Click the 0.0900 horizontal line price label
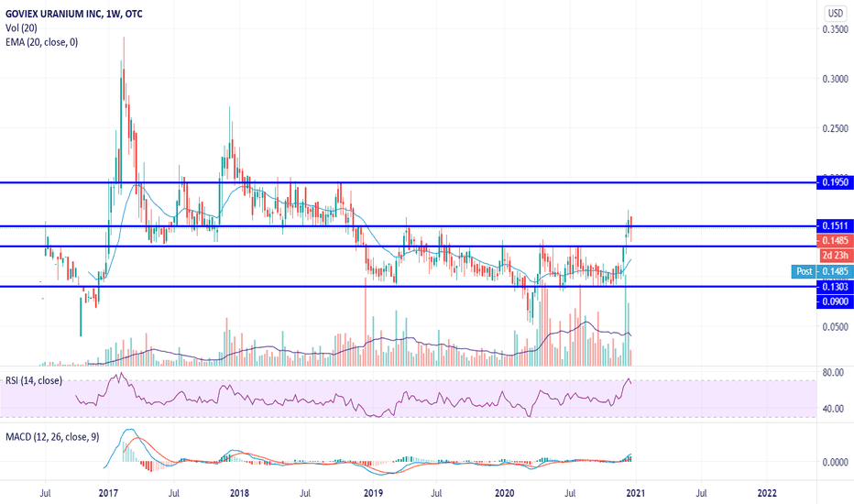854x504 pixels. [835, 301]
